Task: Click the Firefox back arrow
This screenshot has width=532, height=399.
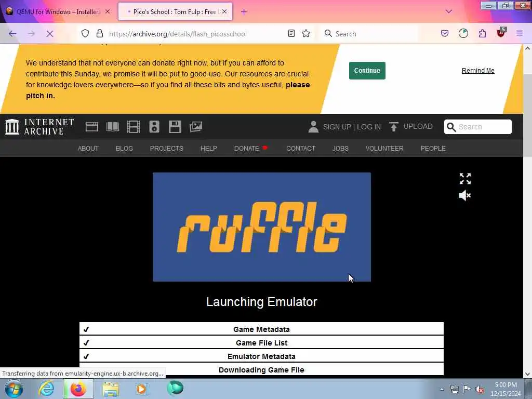Action: pos(12,34)
